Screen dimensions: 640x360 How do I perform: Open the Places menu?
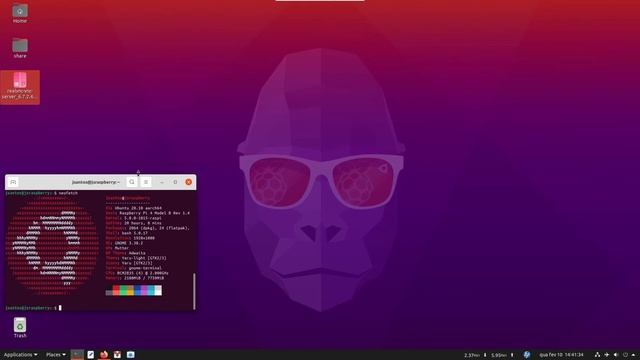coord(56,355)
